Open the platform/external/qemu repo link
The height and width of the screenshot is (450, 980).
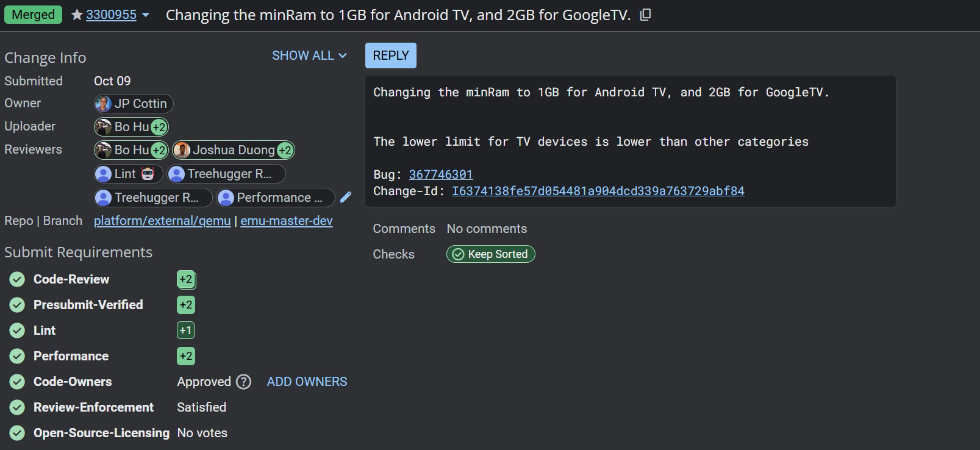[x=162, y=221]
